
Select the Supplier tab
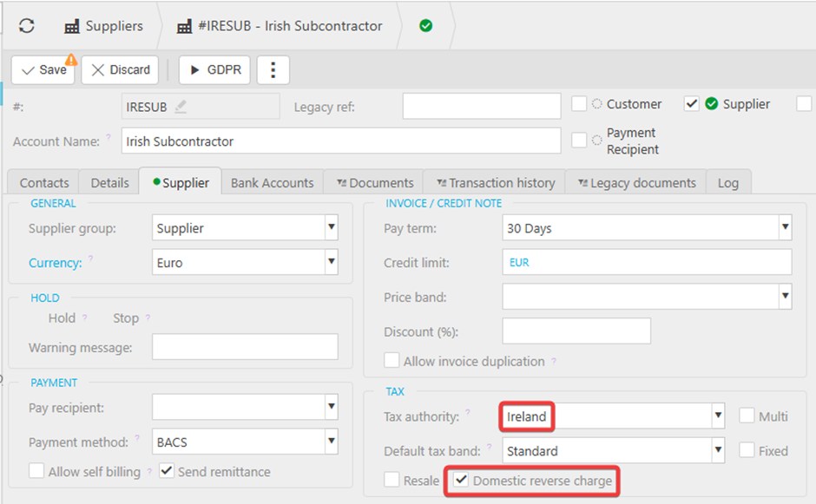pyautogui.click(x=181, y=182)
